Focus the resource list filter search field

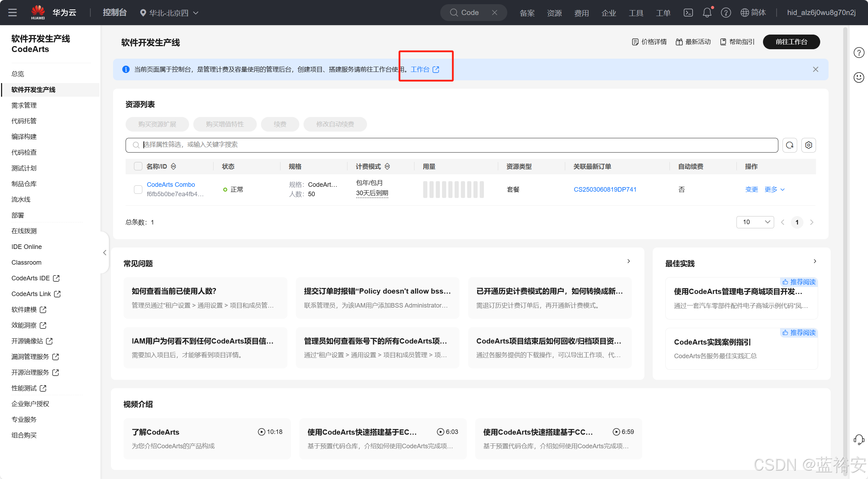[x=454, y=145]
